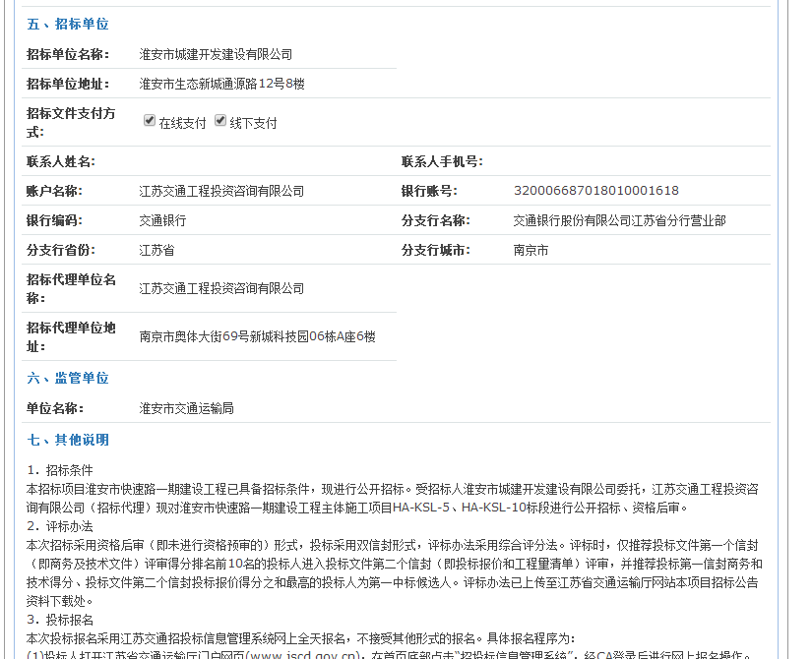
Task: Click the 分支行城市 value 南京市
Action: pyautogui.click(x=531, y=251)
